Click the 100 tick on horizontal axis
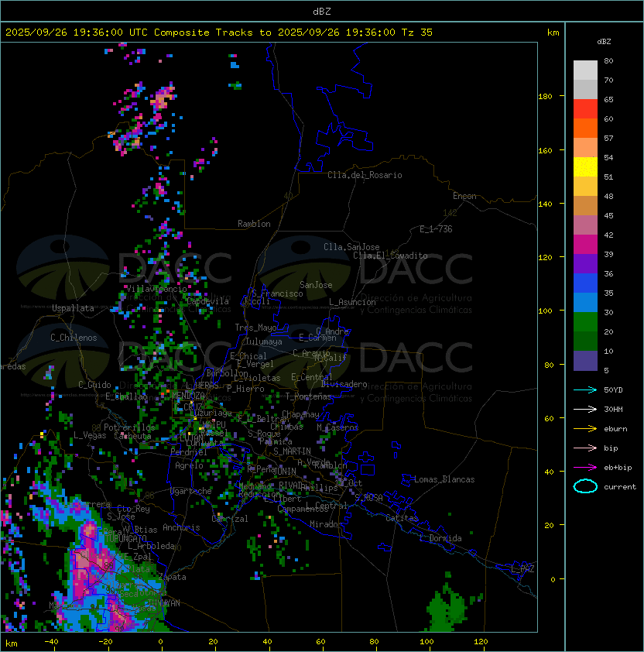644x652 pixels. (426, 641)
